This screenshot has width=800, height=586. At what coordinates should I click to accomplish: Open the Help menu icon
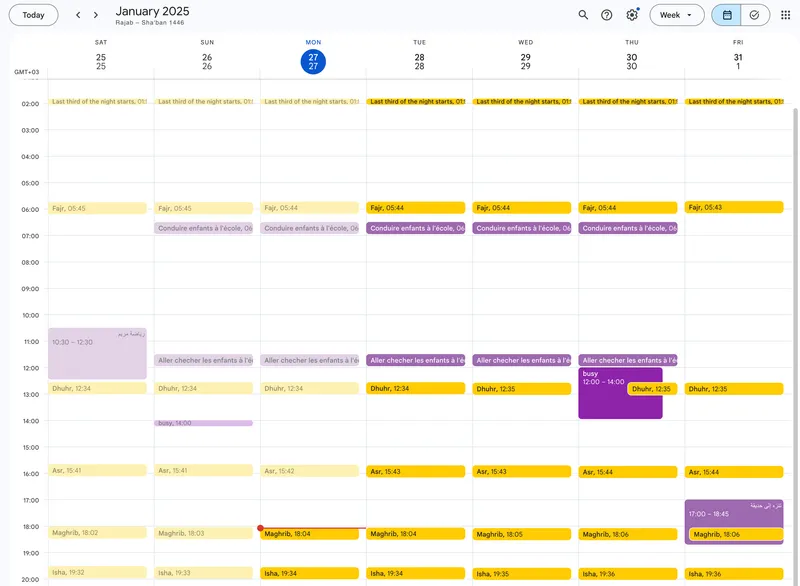click(606, 14)
